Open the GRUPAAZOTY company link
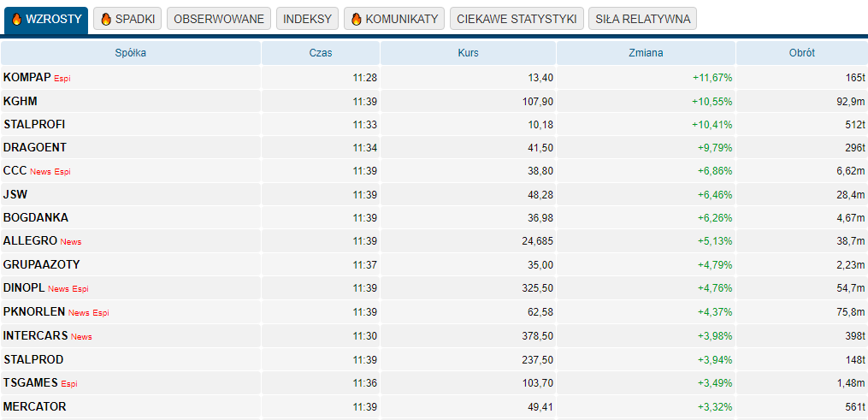This screenshot has width=868, height=420. tap(42, 264)
